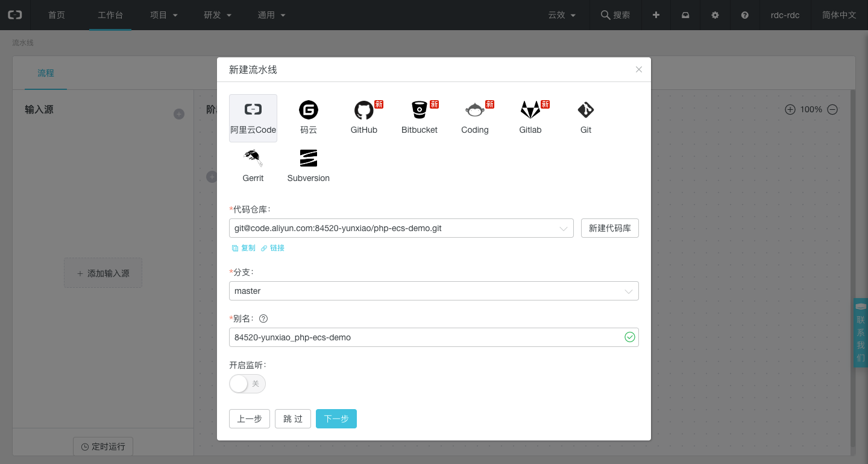The image size is (868, 464).
Task: Click the 复制 link under the repository field
Action: coord(244,248)
